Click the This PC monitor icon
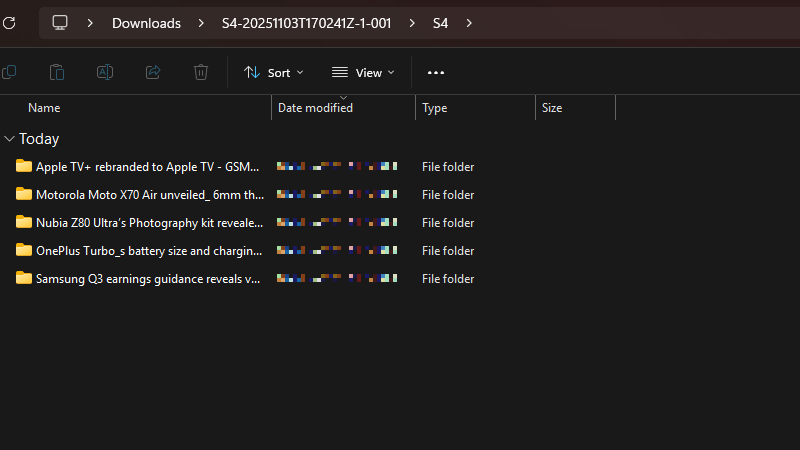The width and height of the screenshot is (800, 450). 60,22
